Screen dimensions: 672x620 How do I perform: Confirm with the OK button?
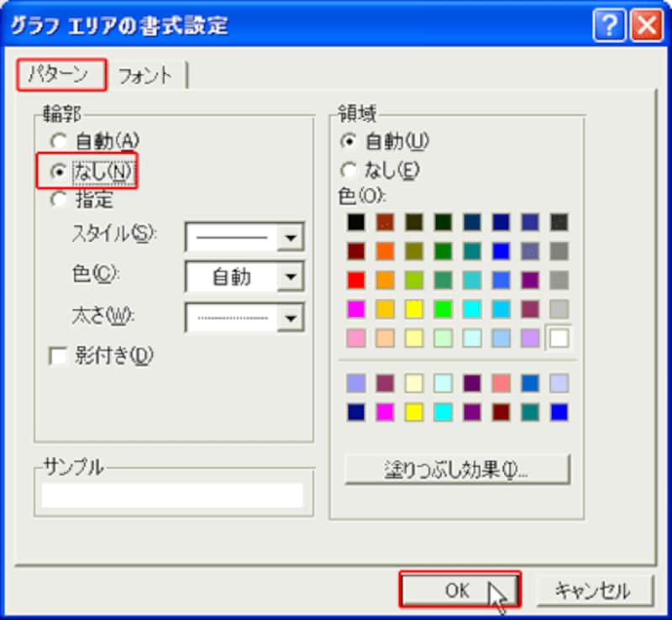point(459,590)
